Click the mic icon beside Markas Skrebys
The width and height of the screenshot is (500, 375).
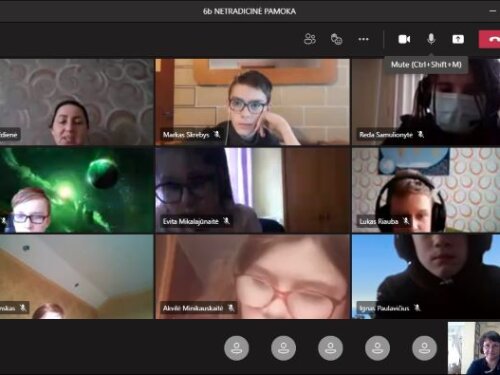point(217,134)
